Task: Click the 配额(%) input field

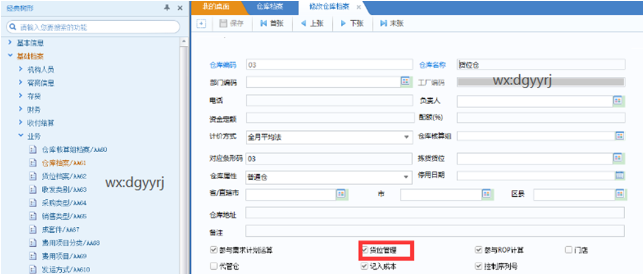Action: pyautogui.click(x=540, y=118)
